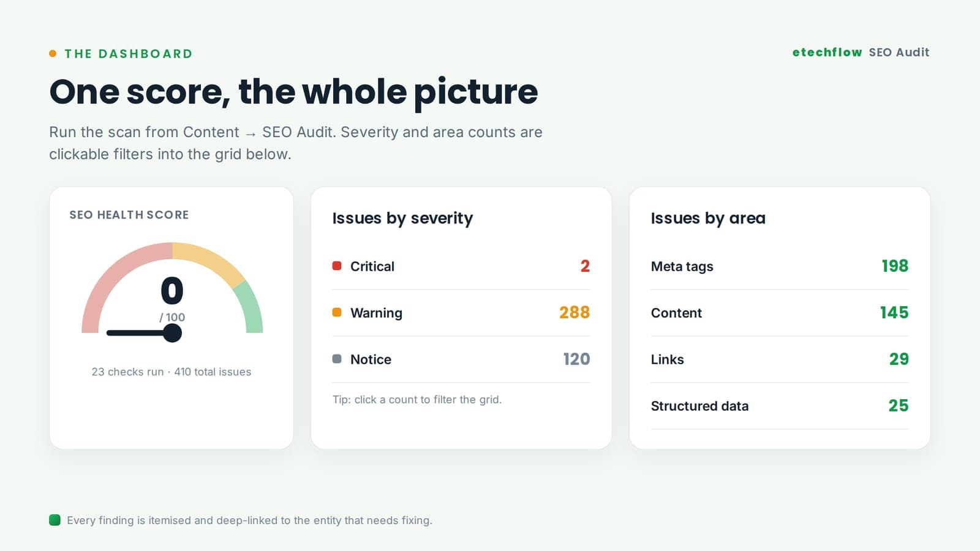Click the orange Warning severity marker

[x=337, y=312]
